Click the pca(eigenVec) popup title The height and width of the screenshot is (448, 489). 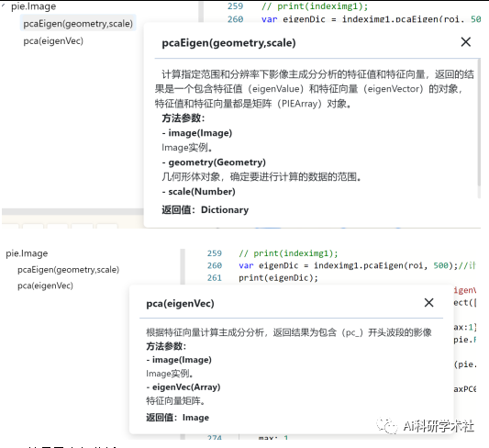[180, 303]
